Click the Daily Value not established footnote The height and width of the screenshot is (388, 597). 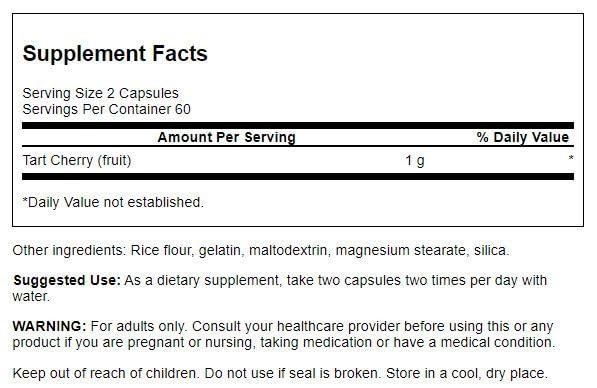(113, 202)
